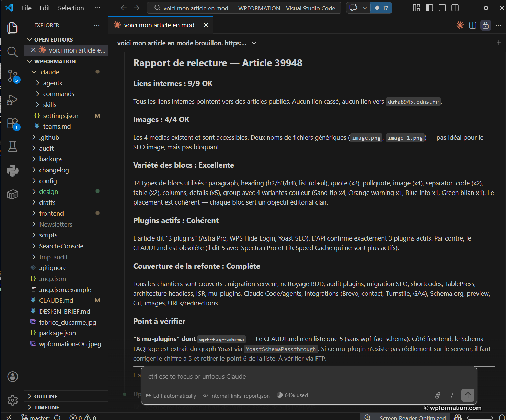Send message with up-arrow button
The height and width of the screenshot is (420, 506).
pos(468,395)
